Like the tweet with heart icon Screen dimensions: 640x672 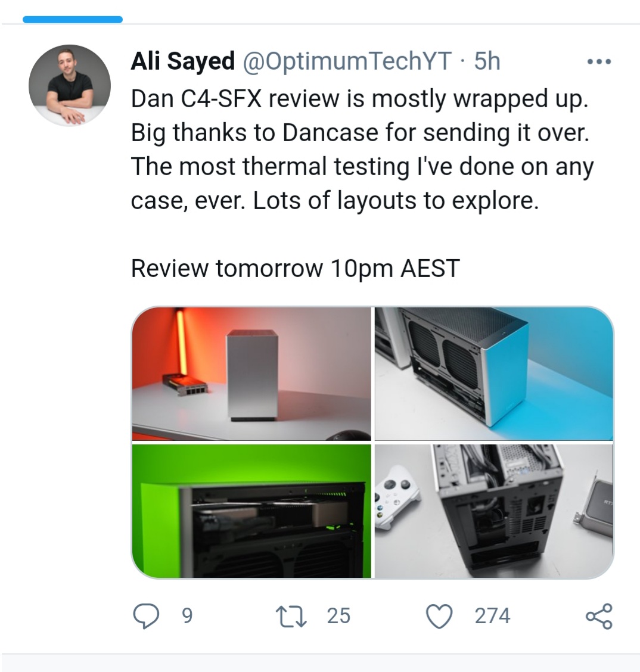coord(439,616)
